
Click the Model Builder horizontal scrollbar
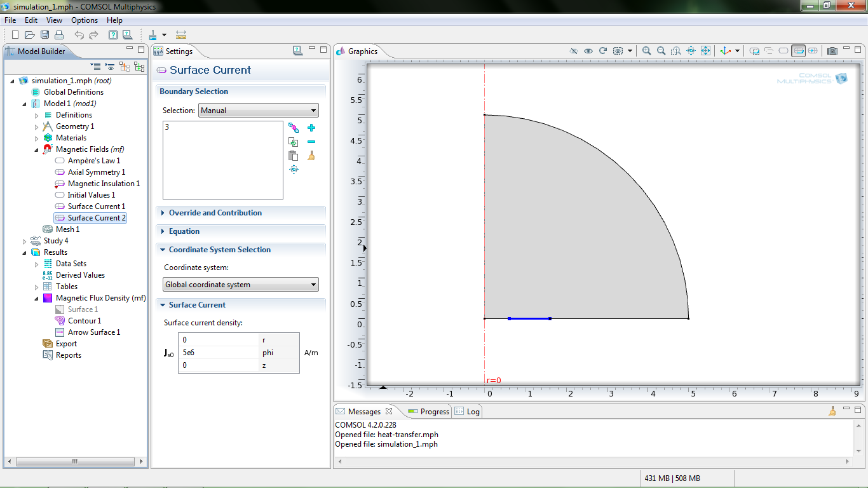tap(75, 461)
